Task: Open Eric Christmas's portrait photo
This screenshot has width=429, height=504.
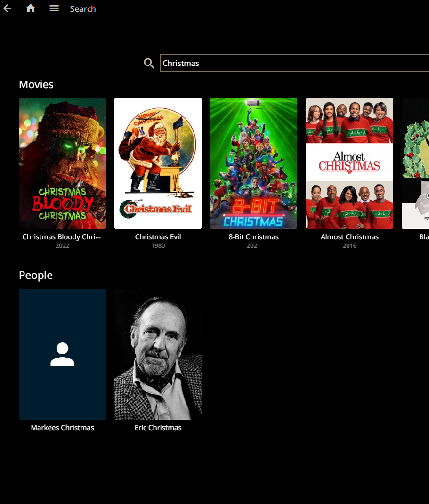Action: point(158,354)
